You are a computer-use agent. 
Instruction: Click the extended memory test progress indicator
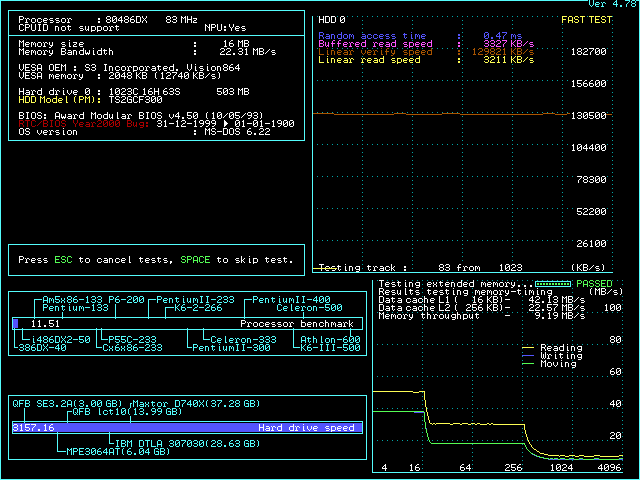553,284
